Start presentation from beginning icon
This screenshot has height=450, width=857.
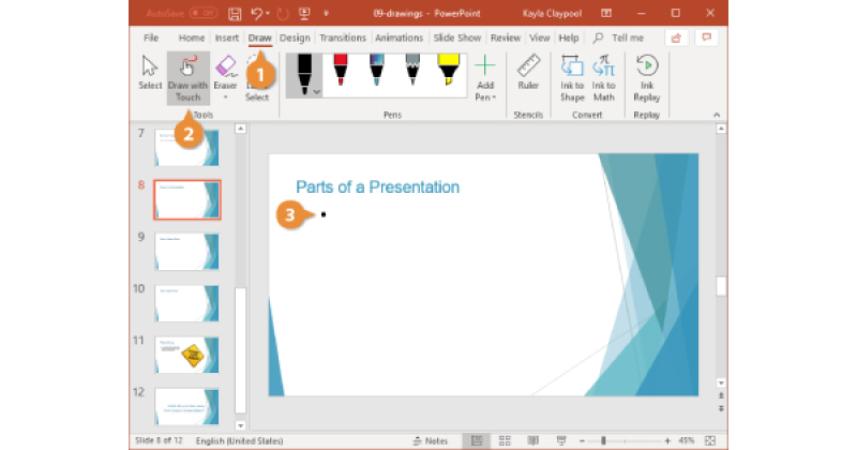(304, 14)
